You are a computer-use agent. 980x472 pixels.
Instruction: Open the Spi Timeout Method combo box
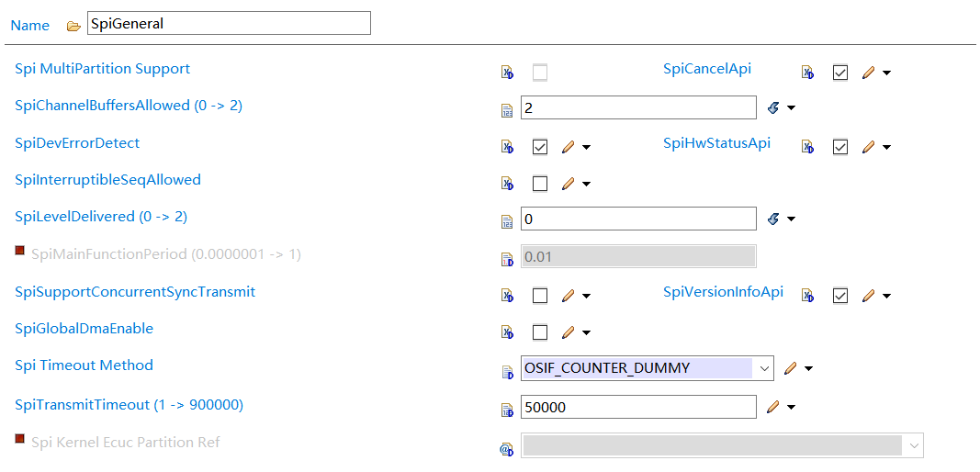click(763, 368)
